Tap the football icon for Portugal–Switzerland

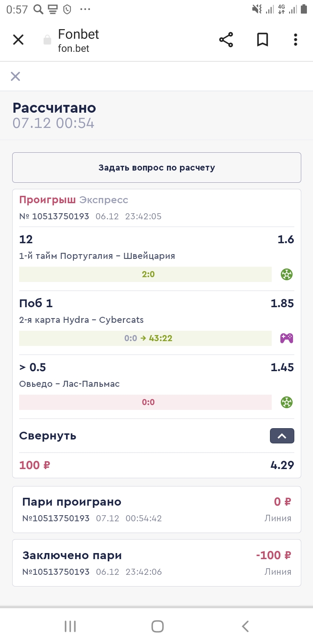286,275
